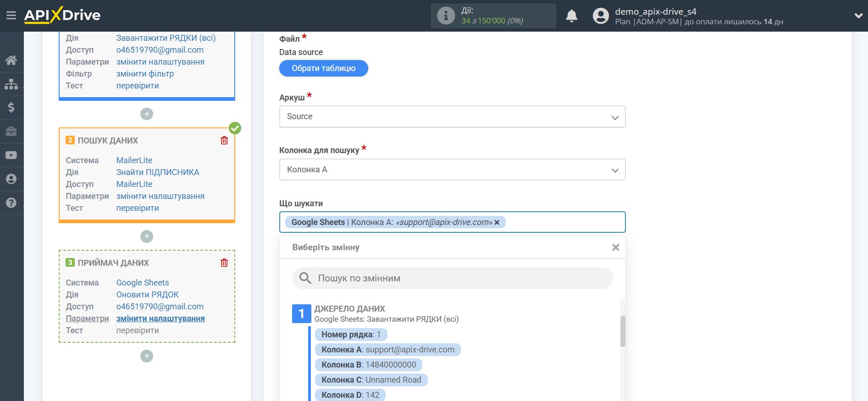Image resolution: width=868 pixels, height=401 pixels.
Task: Close the variable picker panel
Action: [616, 247]
